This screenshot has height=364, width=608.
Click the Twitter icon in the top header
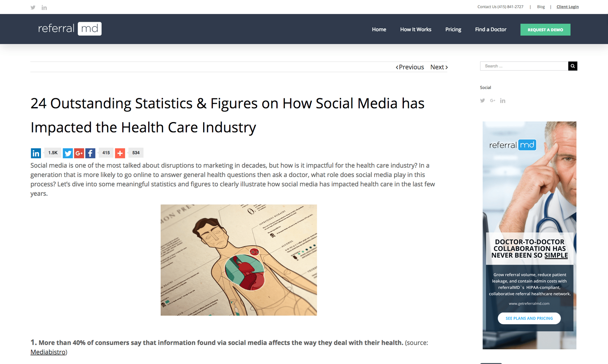[x=33, y=7]
